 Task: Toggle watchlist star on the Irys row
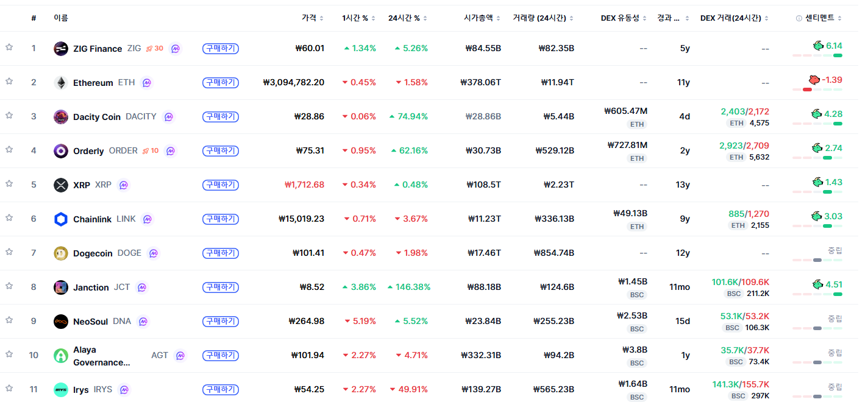coord(9,389)
